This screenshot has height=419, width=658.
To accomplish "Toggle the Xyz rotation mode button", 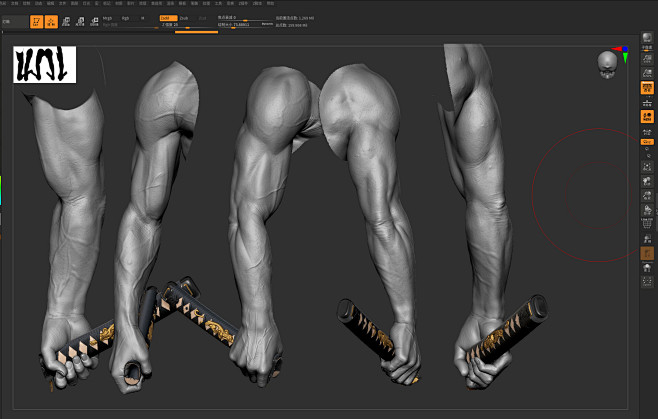I will coord(648,142).
